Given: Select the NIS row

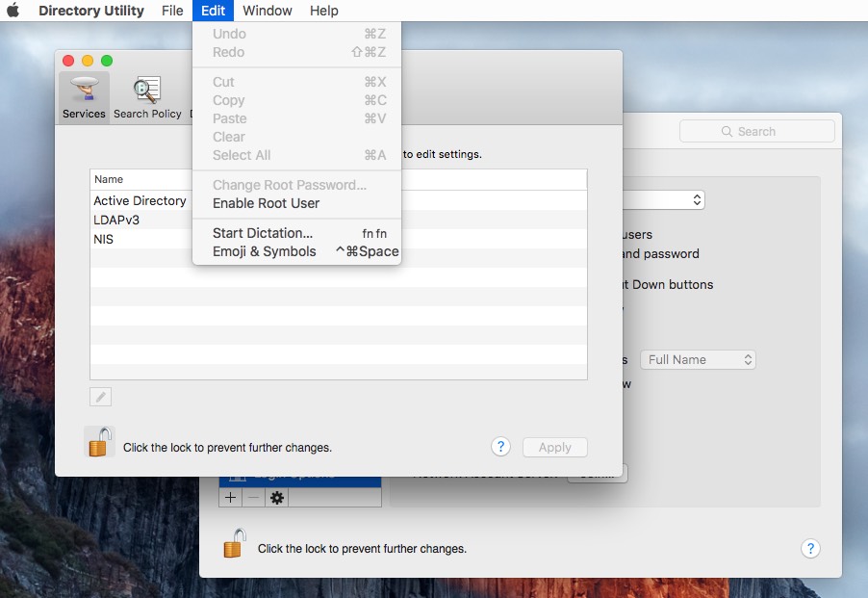Looking at the screenshot, I should click(338, 239).
